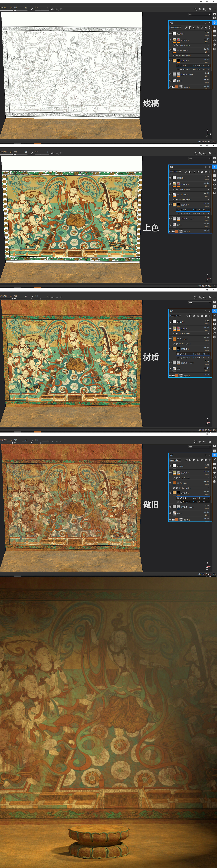
Task: Close 图层 panel in 上色 screenshot
Action: point(210,167)
